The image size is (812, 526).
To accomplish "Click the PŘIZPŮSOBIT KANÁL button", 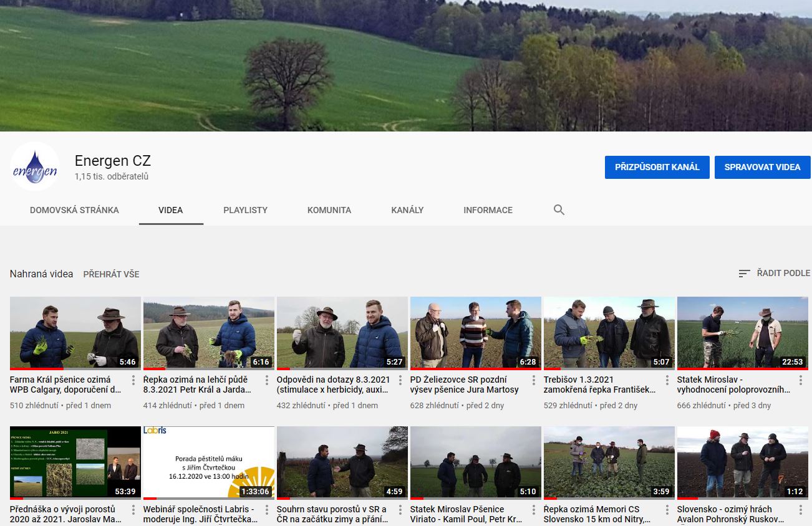I will (657, 167).
